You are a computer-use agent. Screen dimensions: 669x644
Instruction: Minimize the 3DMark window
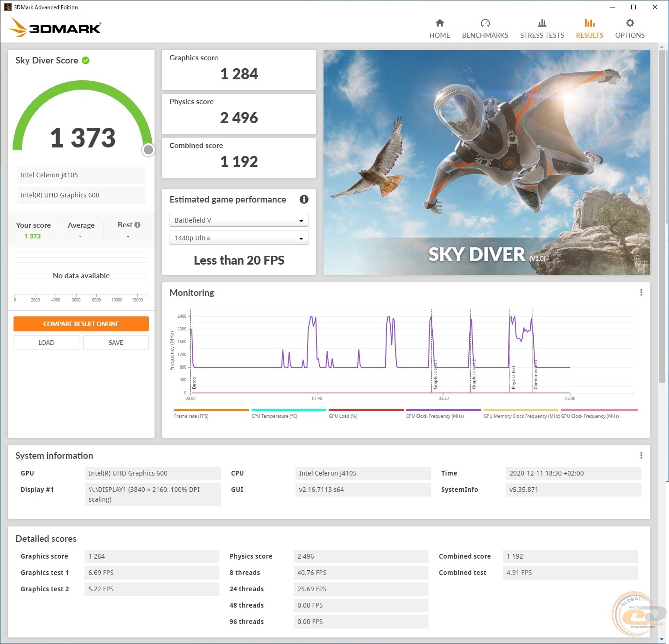pos(613,7)
